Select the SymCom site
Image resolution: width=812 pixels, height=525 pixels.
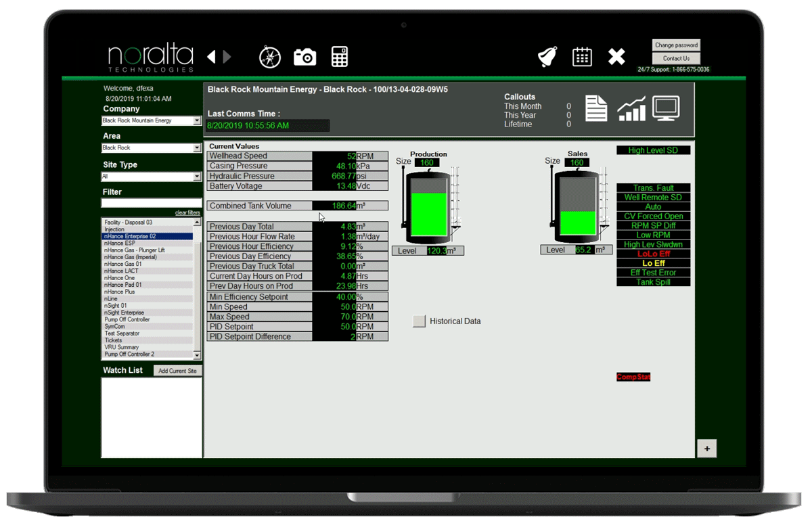148,326
